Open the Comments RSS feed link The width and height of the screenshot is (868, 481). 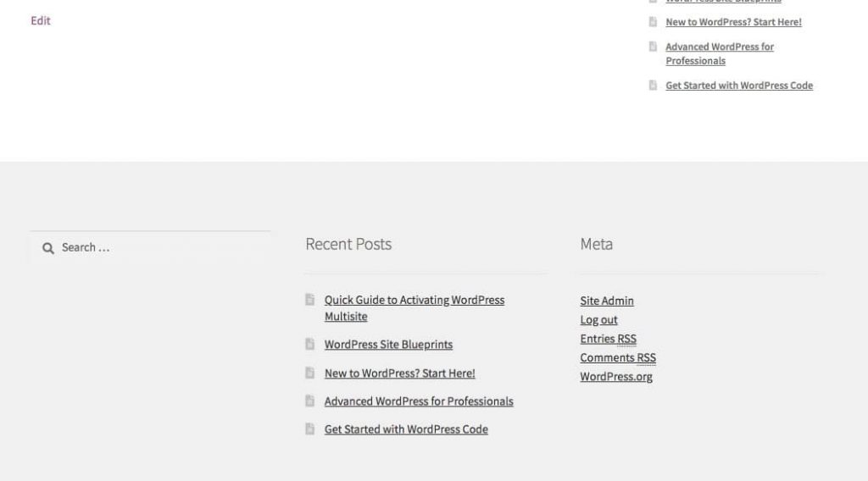618,357
